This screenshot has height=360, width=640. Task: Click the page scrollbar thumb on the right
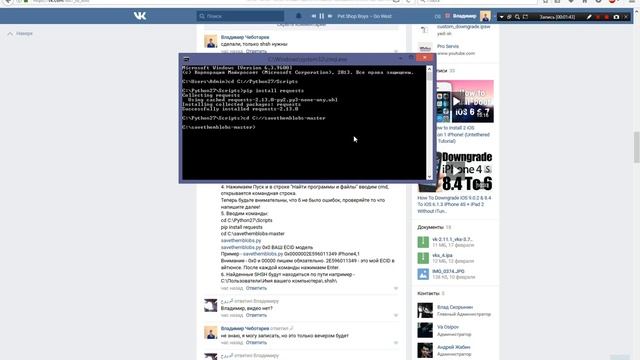click(x=636, y=147)
